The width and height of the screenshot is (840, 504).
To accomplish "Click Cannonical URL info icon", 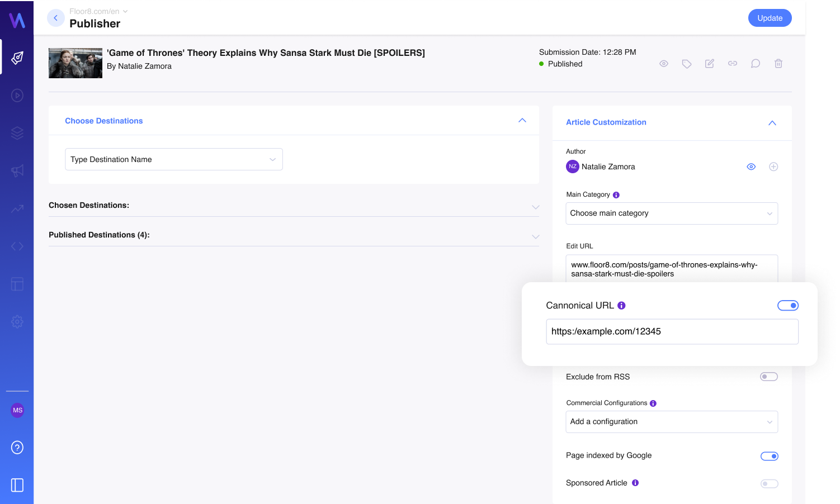I will (621, 306).
